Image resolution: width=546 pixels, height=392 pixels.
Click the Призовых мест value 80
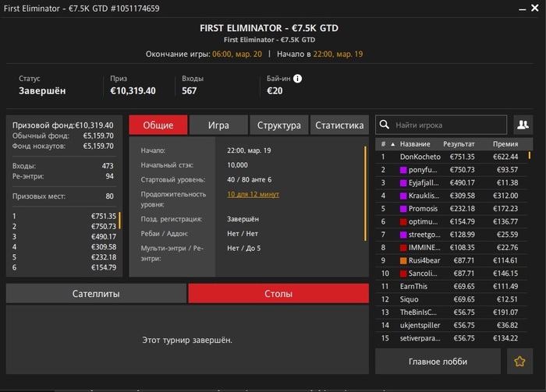click(x=110, y=196)
